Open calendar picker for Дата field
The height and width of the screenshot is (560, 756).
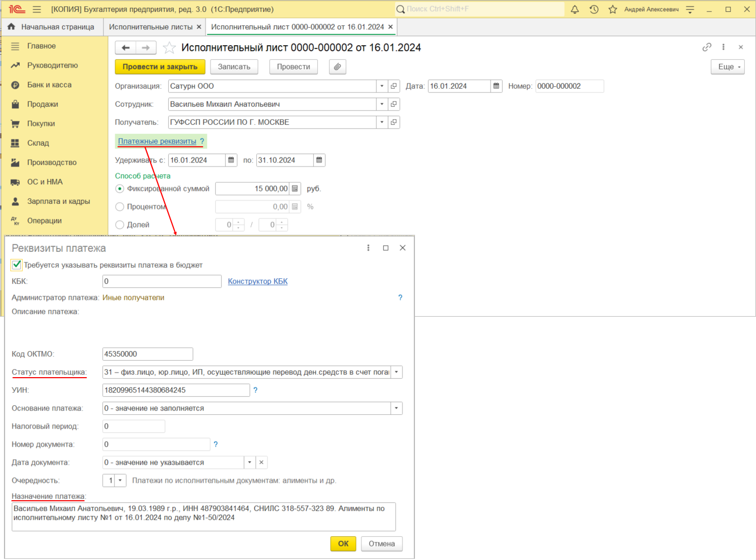tap(496, 86)
